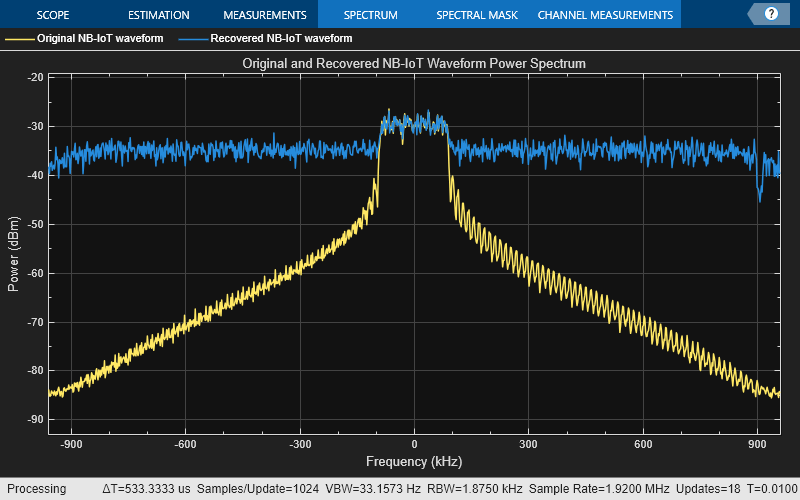Click the Frequency (kHz) axis label

coord(414,461)
